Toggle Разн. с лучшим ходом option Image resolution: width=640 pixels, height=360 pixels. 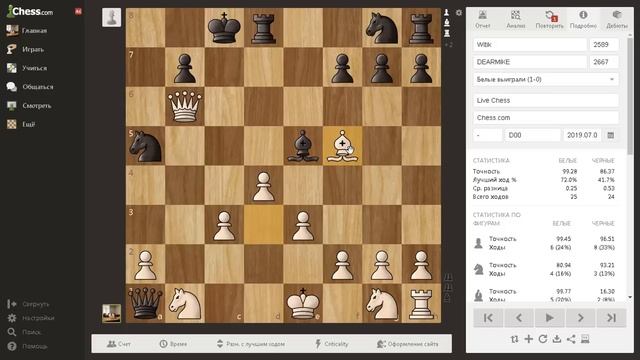250,344
